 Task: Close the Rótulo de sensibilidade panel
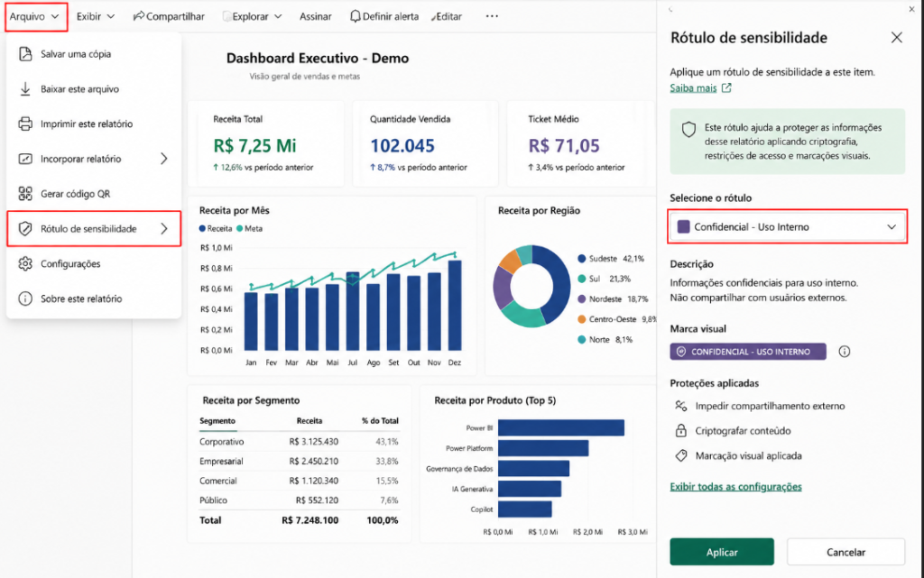896,38
